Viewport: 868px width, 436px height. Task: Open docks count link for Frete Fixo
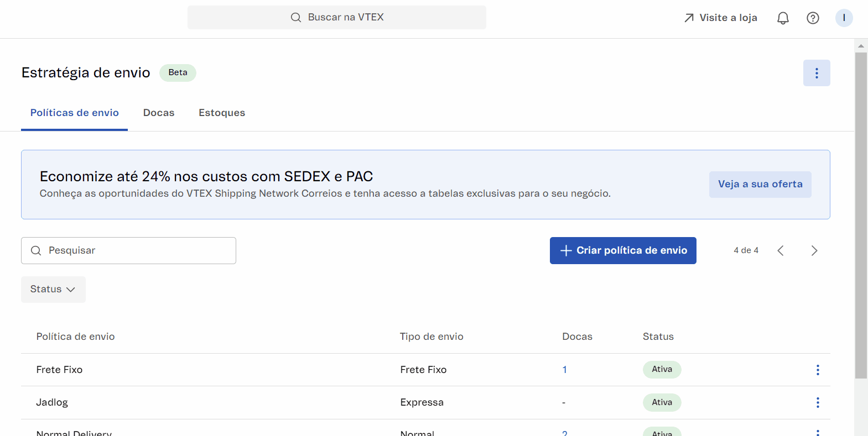pyautogui.click(x=564, y=370)
